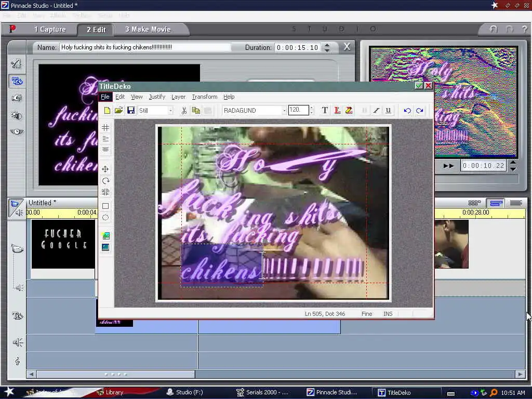Undo the last TitleDeko action

point(407,110)
